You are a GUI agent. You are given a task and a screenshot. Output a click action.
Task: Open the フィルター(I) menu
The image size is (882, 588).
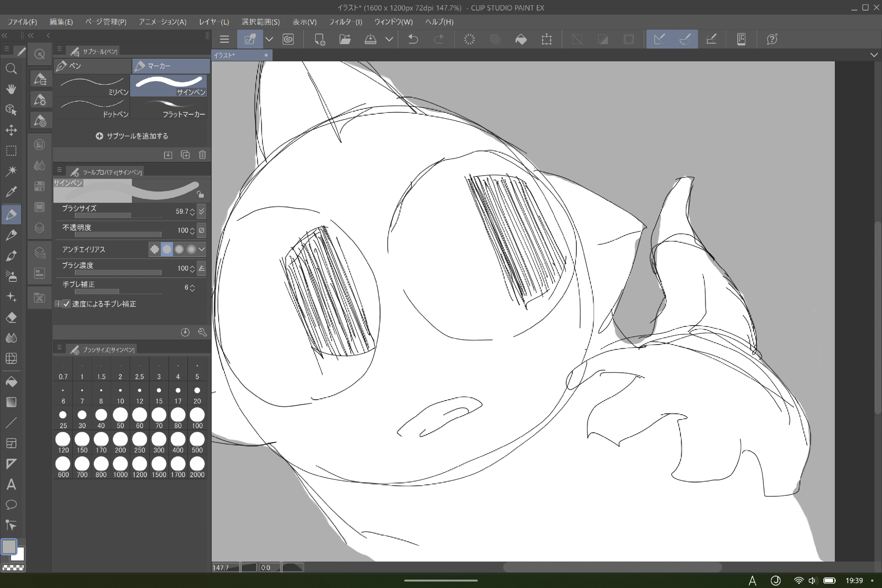345,22
